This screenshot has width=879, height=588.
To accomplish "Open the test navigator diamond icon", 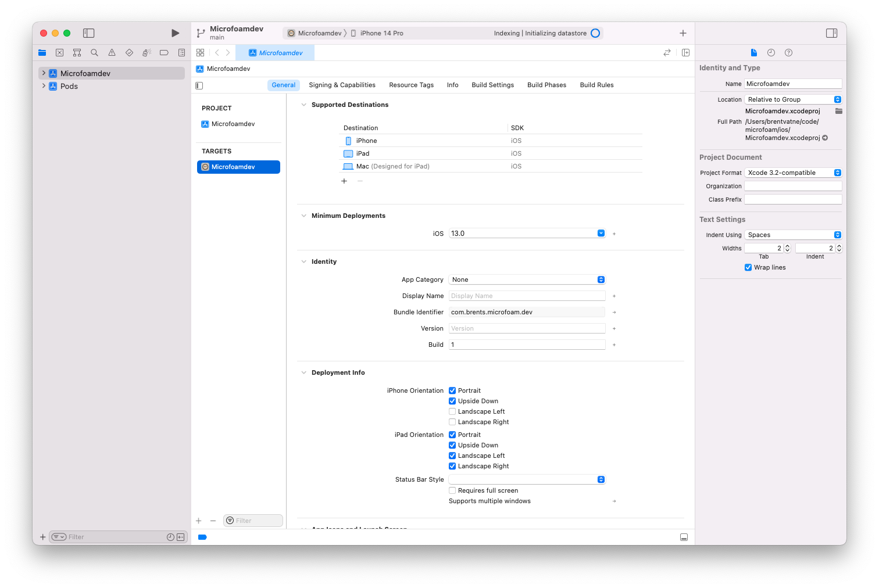I will [x=129, y=53].
